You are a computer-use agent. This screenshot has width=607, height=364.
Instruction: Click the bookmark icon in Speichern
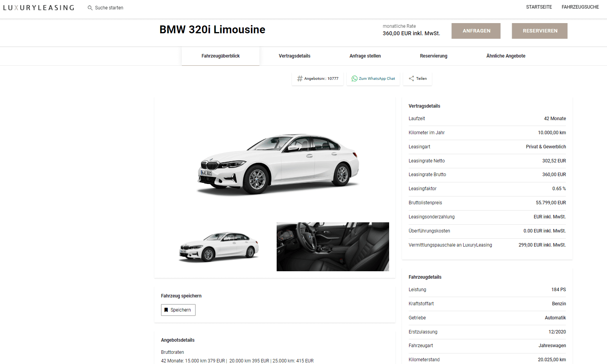[x=166, y=310]
